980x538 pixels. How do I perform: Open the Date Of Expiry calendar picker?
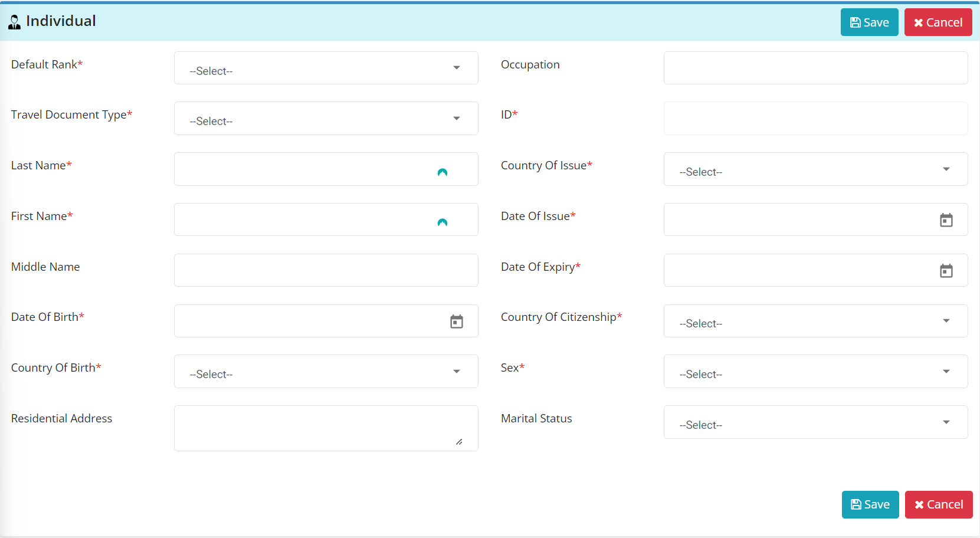click(946, 271)
